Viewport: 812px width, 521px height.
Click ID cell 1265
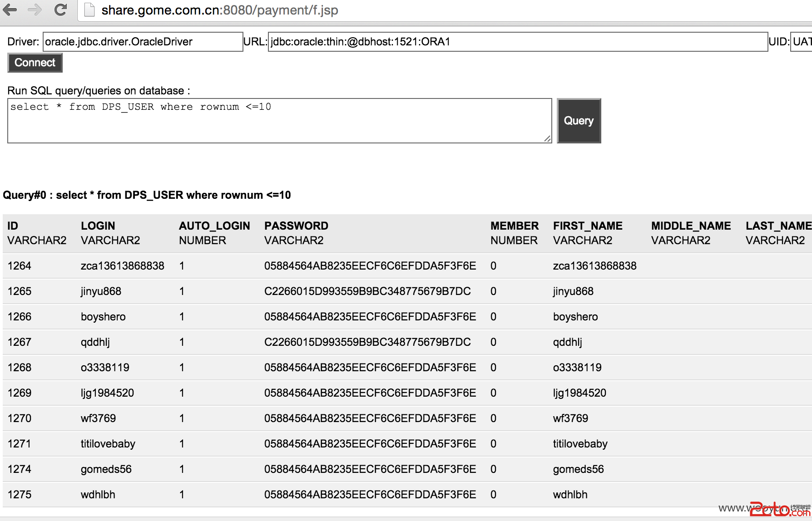click(20, 291)
